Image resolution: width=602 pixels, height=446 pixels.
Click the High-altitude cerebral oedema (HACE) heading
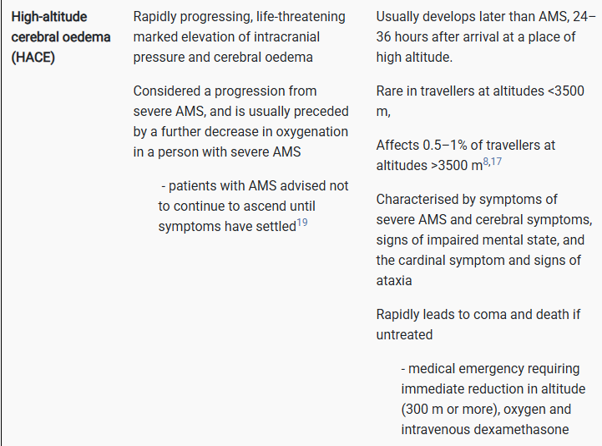(61, 37)
